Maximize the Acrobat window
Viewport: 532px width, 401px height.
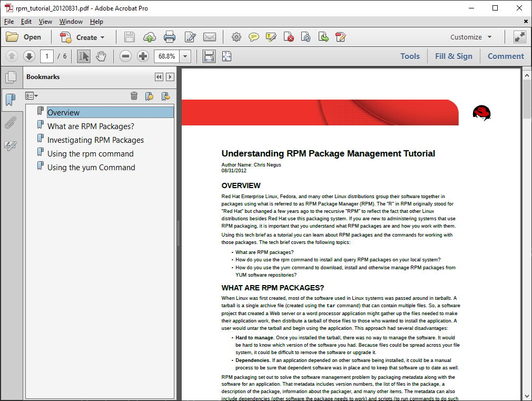point(495,8)
